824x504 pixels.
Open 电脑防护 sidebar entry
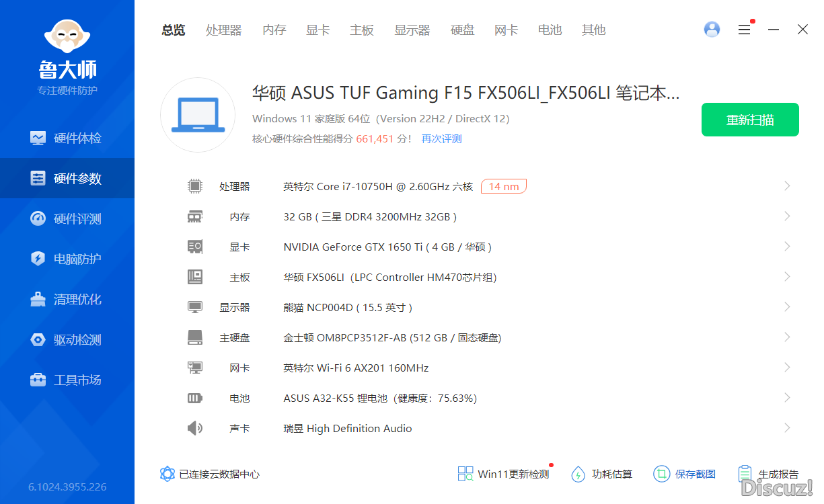click(67, 259)
